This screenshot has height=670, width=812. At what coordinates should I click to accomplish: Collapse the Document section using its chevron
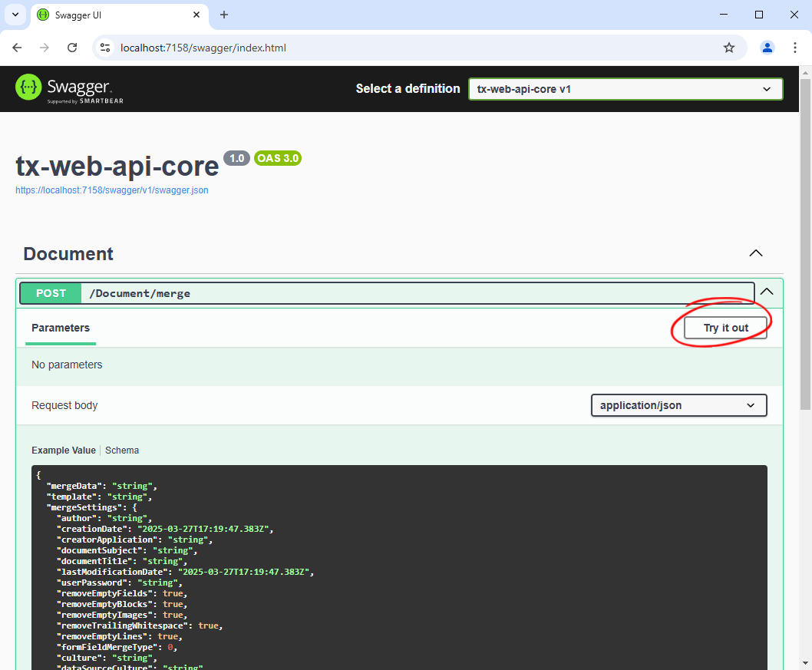click(755, 252)
